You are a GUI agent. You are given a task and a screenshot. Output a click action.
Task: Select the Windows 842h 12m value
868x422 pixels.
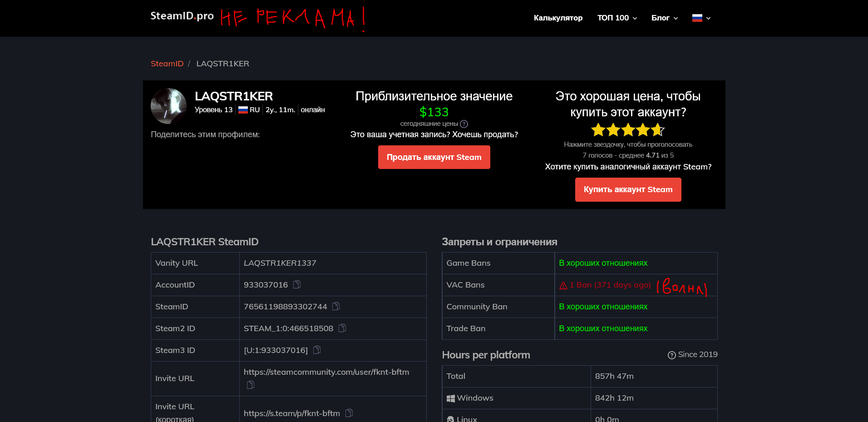click(x=614, y=398)
